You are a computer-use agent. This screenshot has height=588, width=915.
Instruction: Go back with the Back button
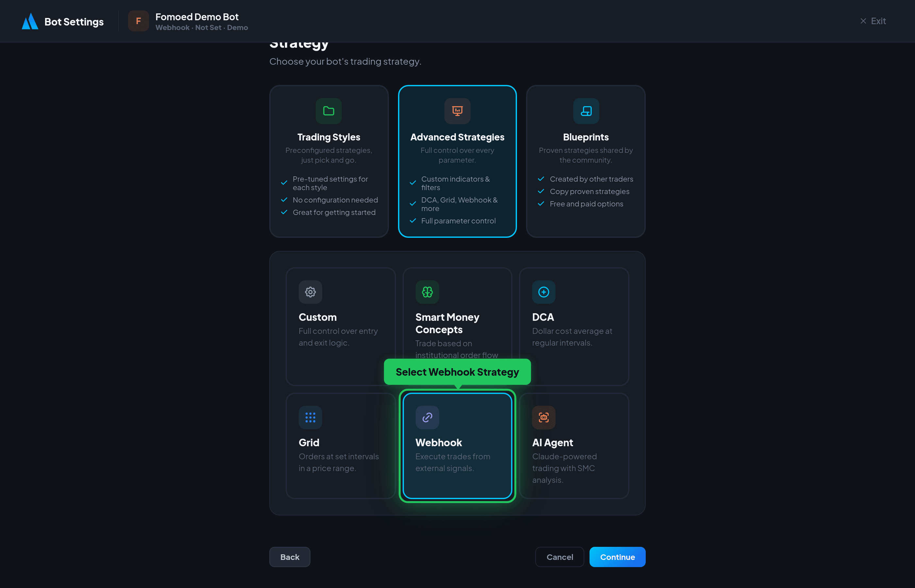pyautogui.click(x=290, y=557)
